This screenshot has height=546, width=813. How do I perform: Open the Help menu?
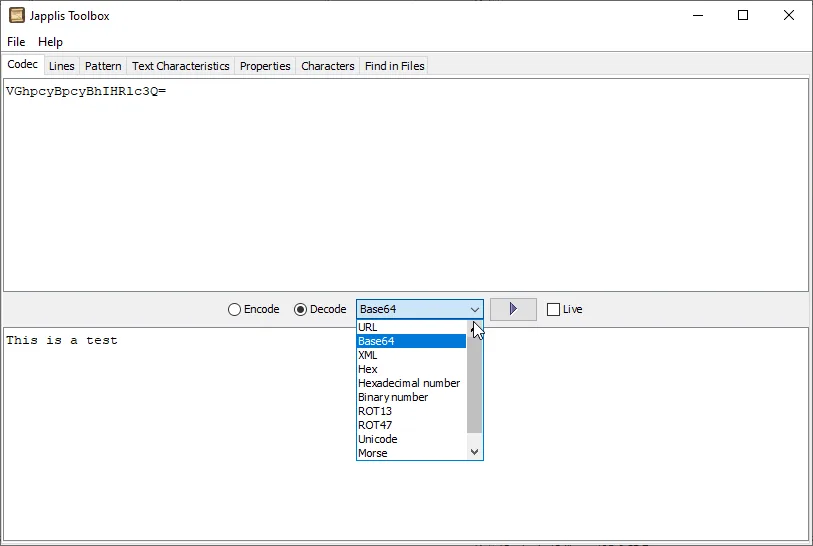pos(50,42)
